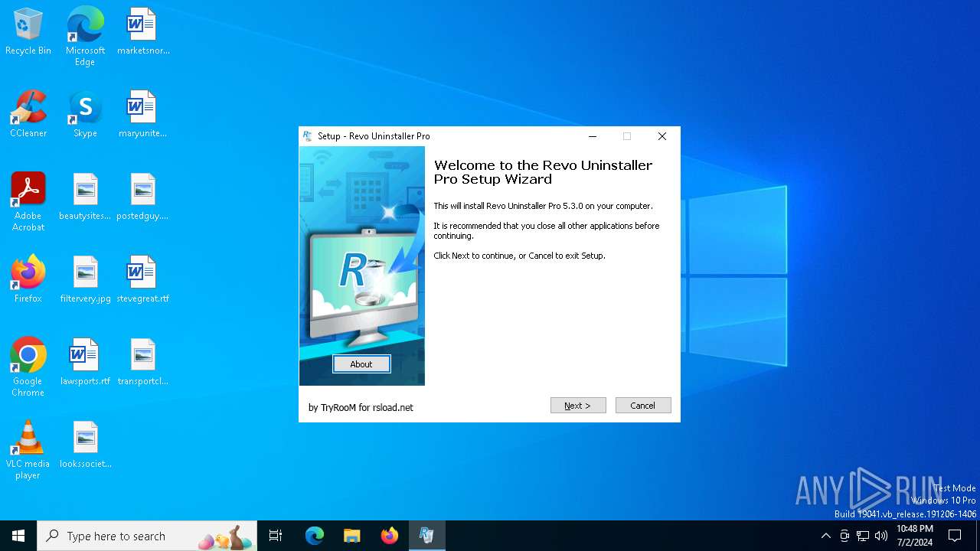Viewport: 980px width, 551px height.
Task: Open the About dialog in setup wizard
Action: click(361, 364)
